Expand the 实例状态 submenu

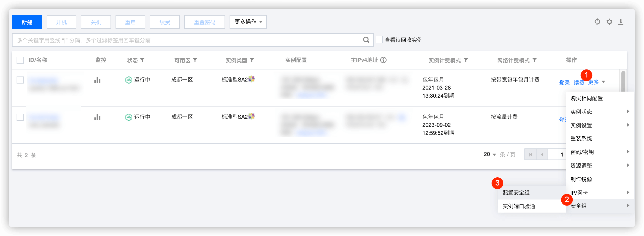[600, 112]
